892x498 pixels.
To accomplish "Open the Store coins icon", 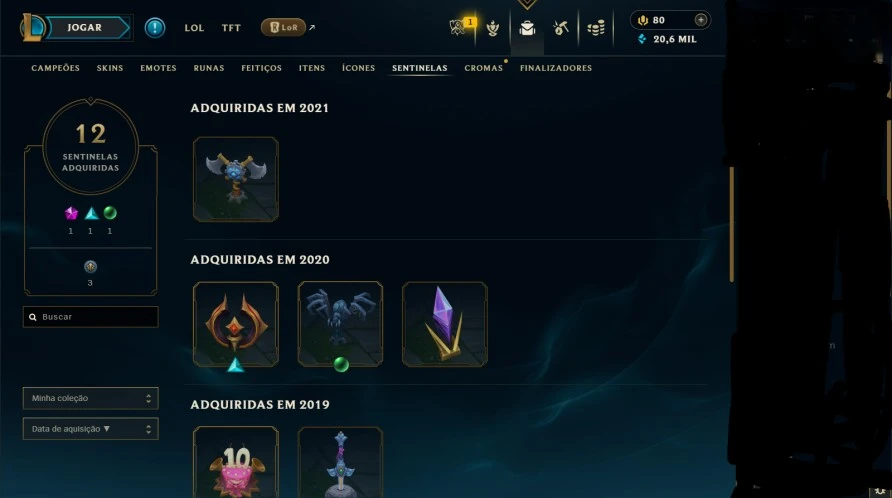I will 596,28.
